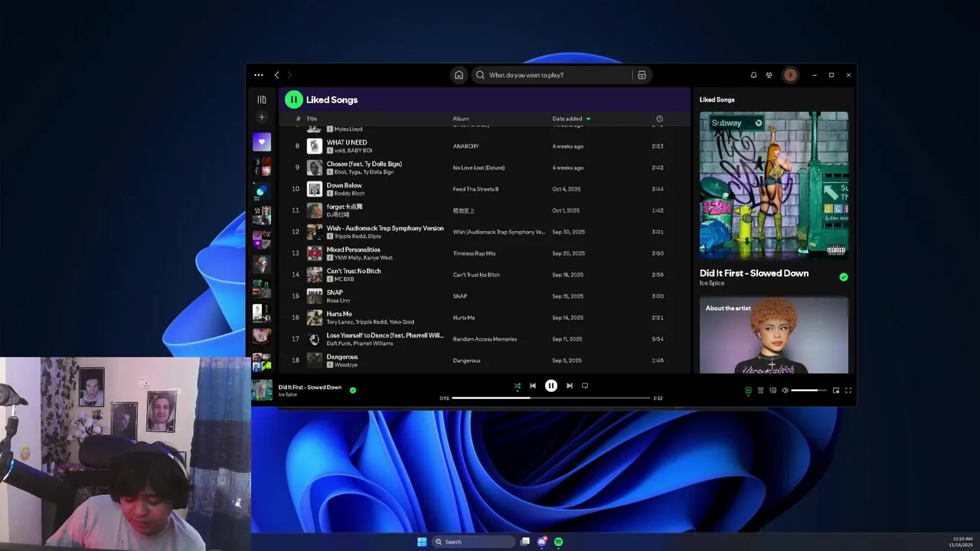
Task: Skip to previous track
Action: tap(533, 386)
